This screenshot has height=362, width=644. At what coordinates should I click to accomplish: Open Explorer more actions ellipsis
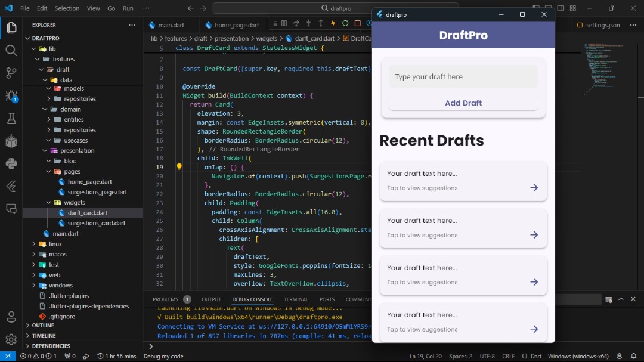pos(132,25)
